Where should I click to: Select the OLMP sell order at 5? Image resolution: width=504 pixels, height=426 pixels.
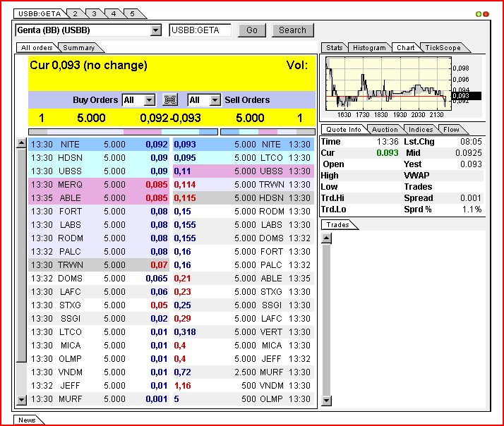244,398
